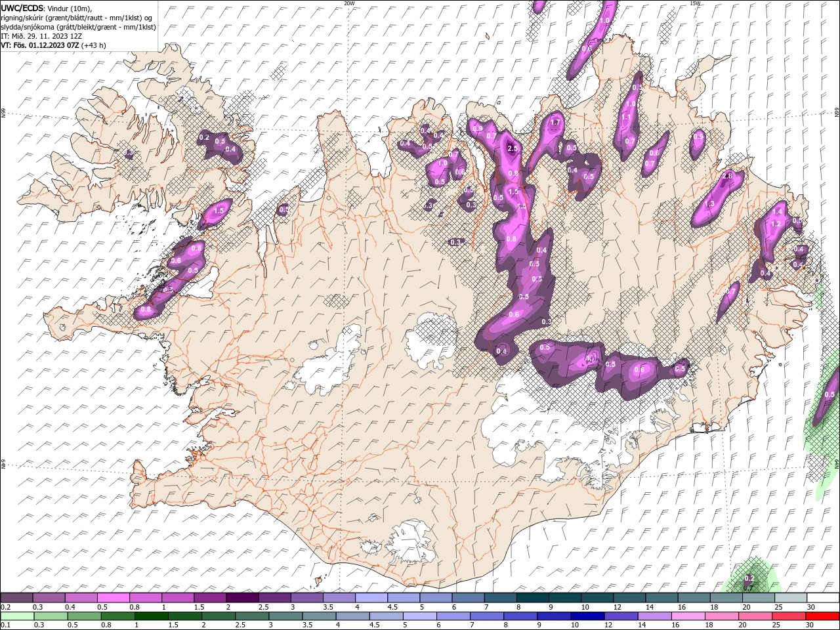Click the green rain area with 0.2 near the bottom edge
840x630 pixels.
(x=751, y=575)
